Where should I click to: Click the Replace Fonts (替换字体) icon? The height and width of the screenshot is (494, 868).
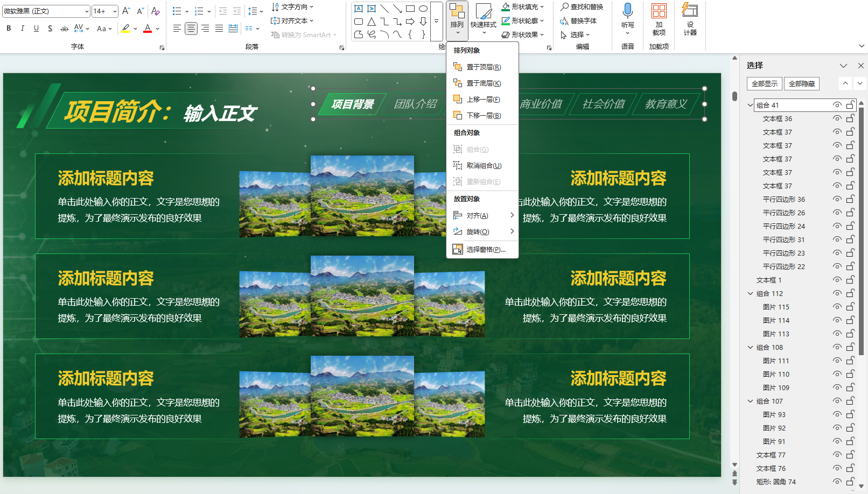[582, 20]
